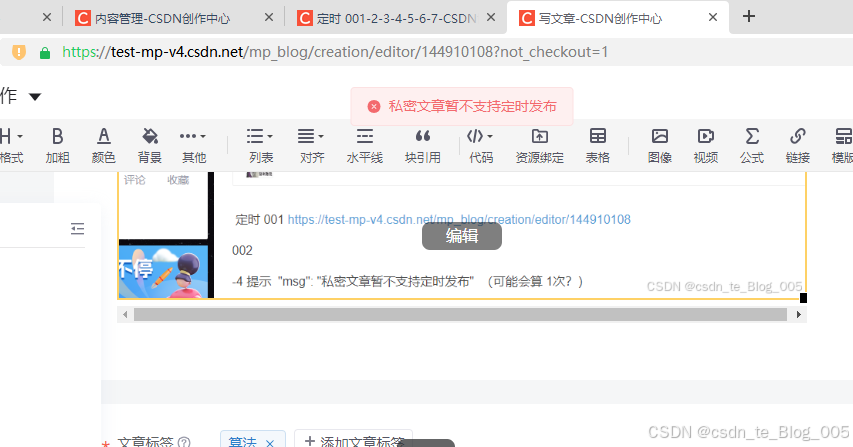Insert a 视频 video
Image resolution: width=853 pixels, height=447 pixels.
706,145
